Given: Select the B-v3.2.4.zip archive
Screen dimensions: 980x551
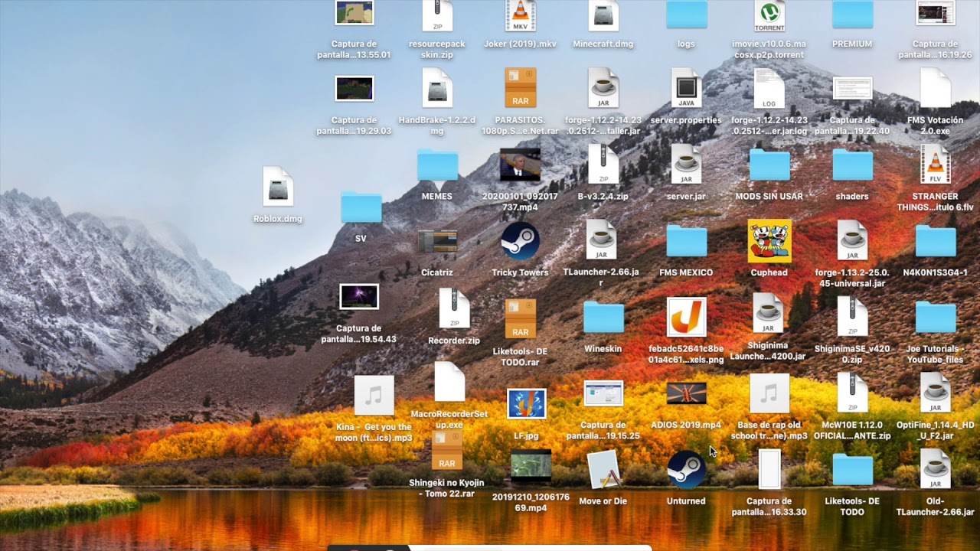Looking at the screenshot, I should click(603, 164).
